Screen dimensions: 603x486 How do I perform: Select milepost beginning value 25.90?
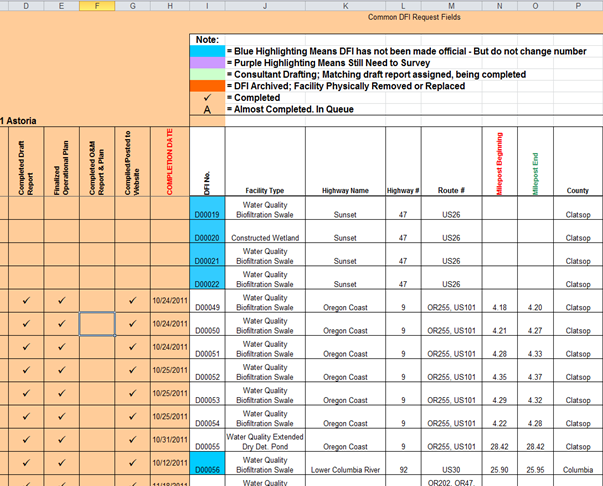coord(500,463)
